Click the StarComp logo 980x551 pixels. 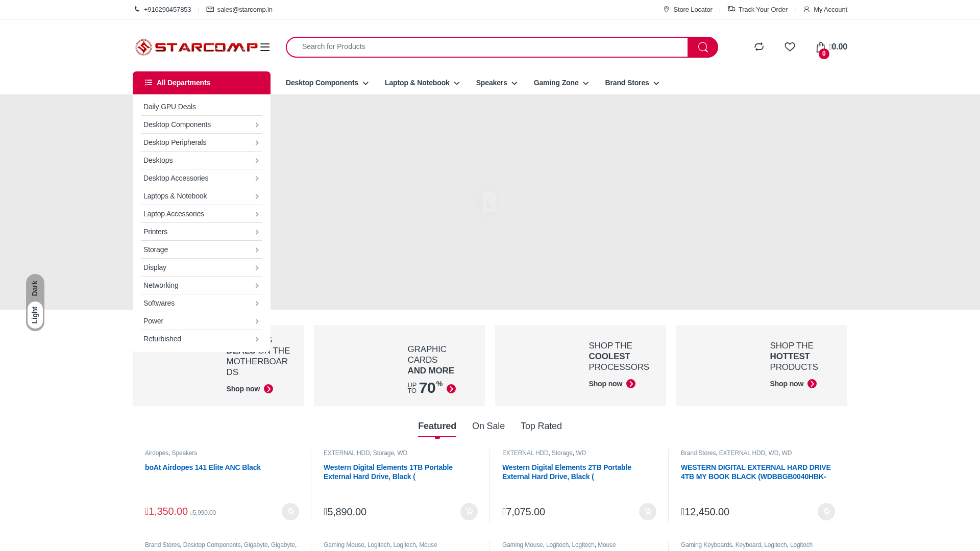point(197,47)
